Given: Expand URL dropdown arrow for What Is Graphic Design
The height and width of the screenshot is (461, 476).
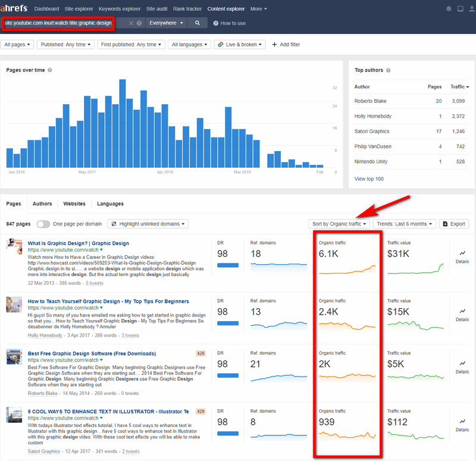Looking at the screenshot, I should pos(101,250).
